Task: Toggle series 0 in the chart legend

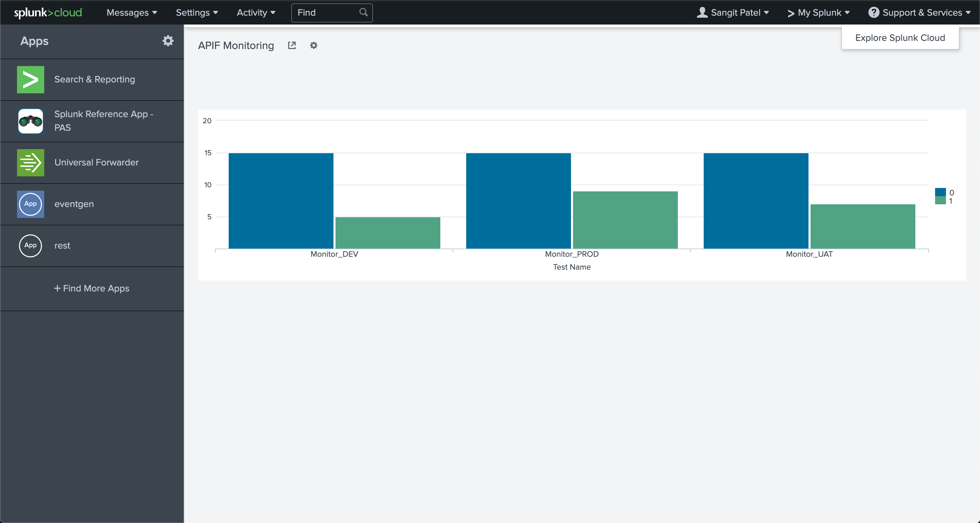Action: [x=944, y=192]
